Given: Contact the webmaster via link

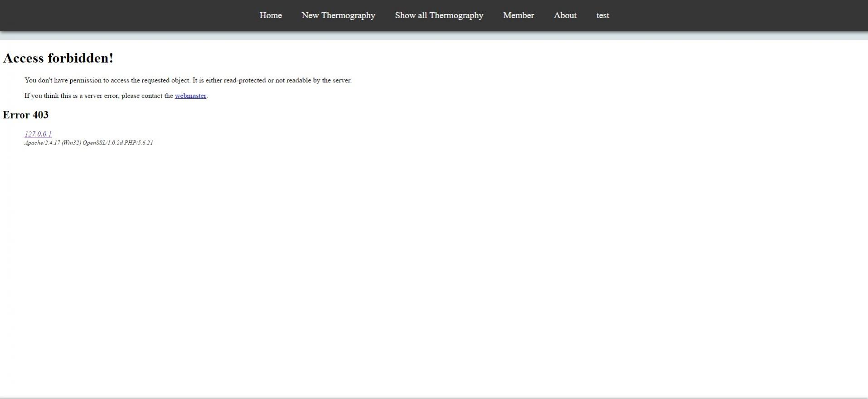Looking at the screenshot, I should coord(190,96).
